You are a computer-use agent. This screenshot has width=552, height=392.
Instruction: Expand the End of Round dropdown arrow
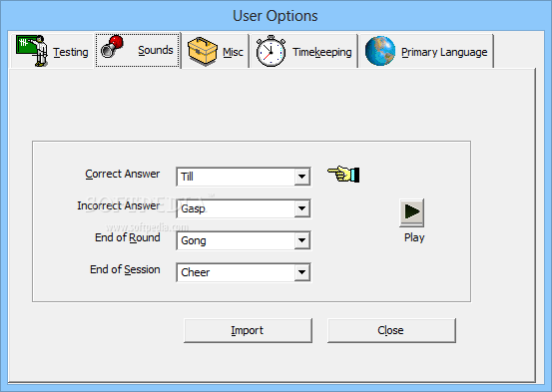click(x=302, y=240)
